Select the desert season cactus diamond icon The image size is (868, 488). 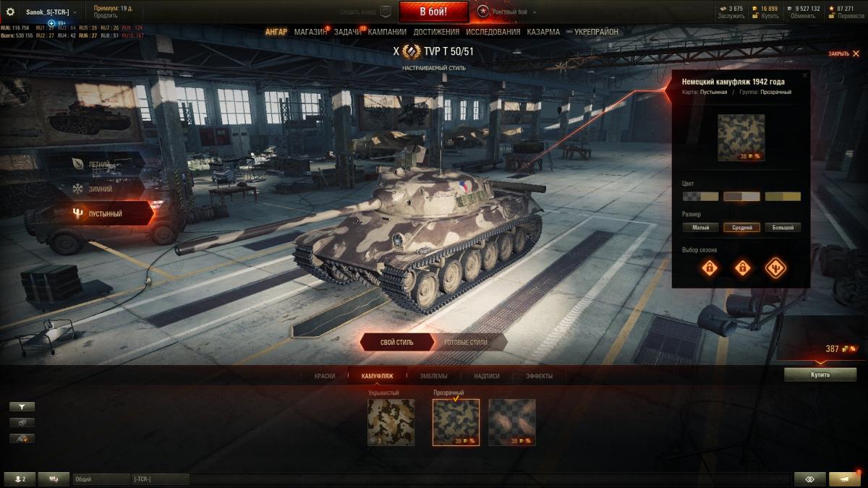point(775,268)
